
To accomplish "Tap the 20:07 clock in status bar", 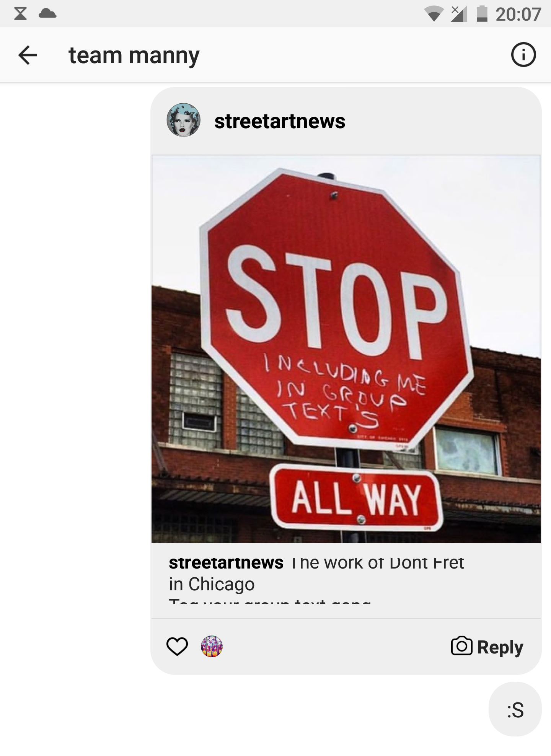I will 518,15.
